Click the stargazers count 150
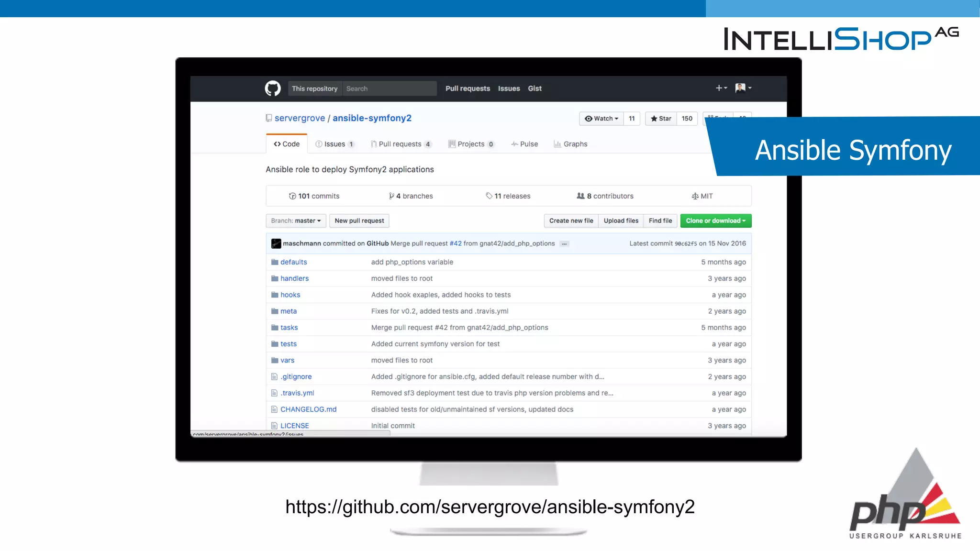 click(x=687, y=119)
